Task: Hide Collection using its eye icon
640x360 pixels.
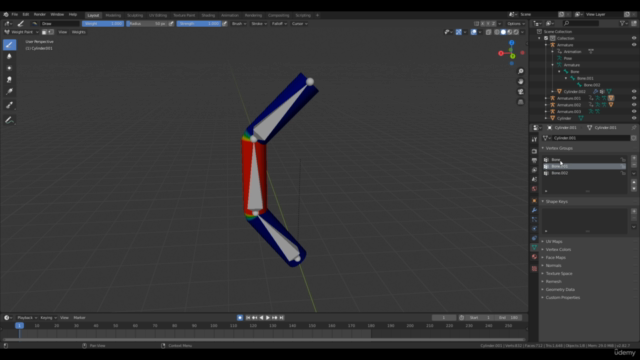Action: (634, 38)
